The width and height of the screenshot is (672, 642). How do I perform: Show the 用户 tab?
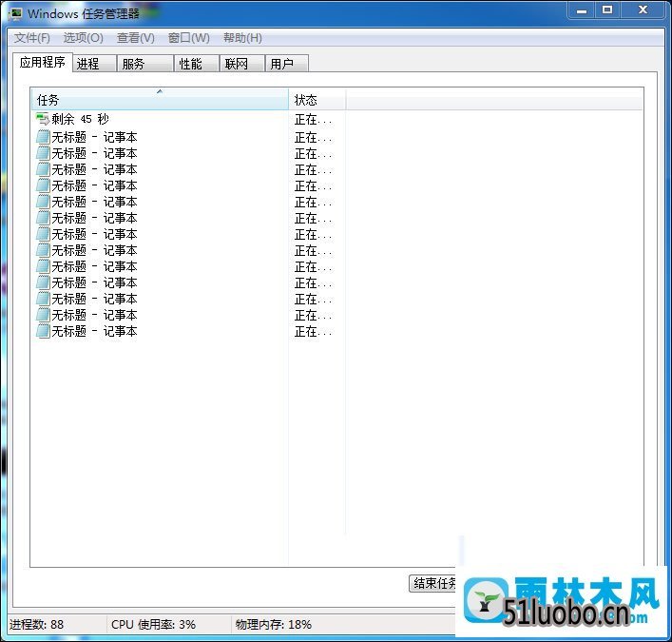287,64
